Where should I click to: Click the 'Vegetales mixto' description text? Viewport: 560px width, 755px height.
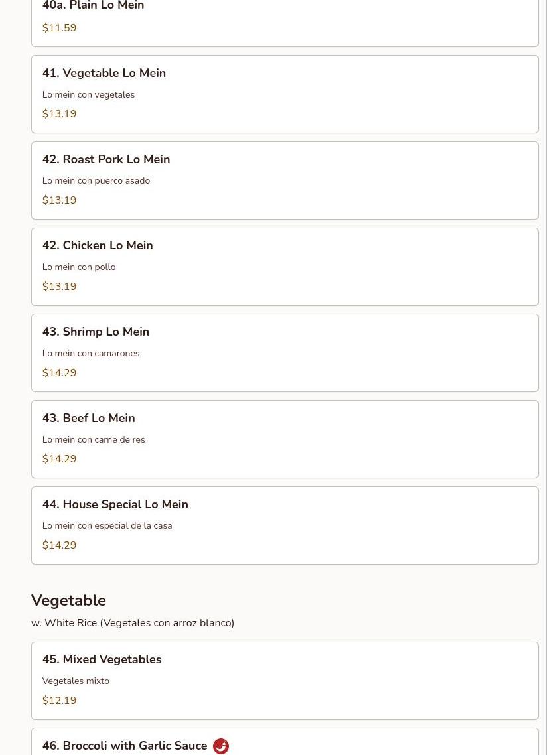[x=76, y=681]
